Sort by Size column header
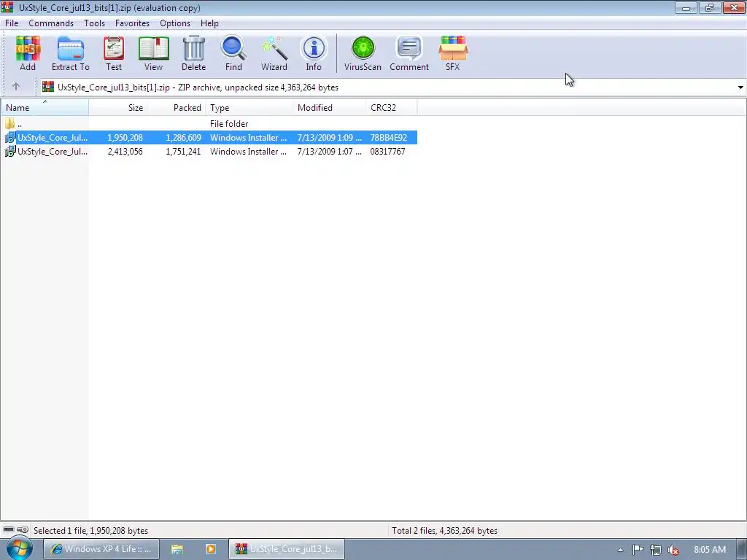This screenshot has width=747, height=560. click(x=118, y=108)
